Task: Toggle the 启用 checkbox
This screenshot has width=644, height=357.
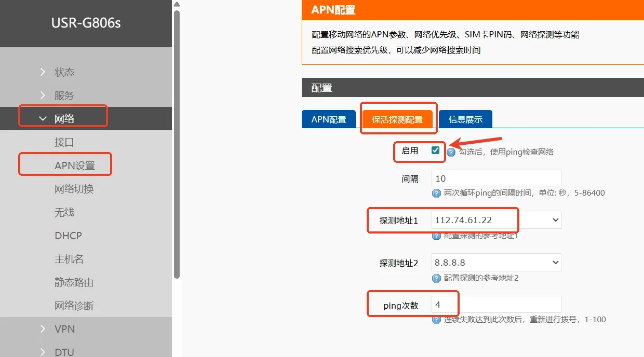Action: point(435,150)
